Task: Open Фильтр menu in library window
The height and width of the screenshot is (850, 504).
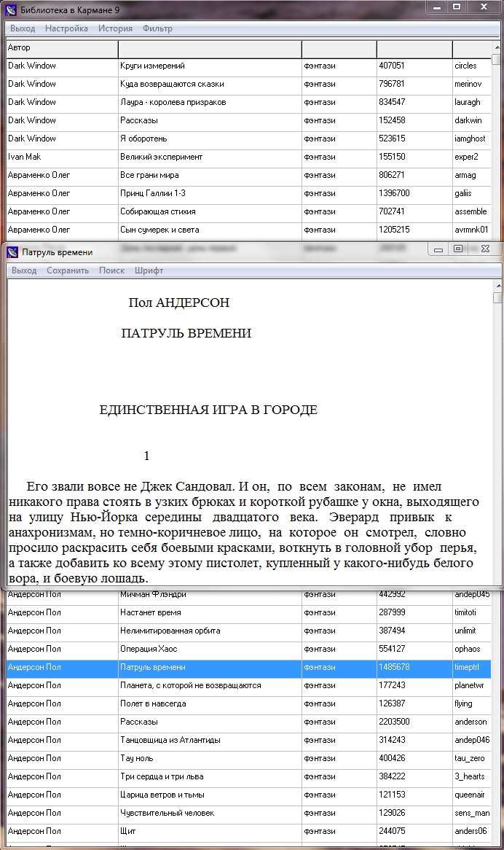Action: tap(157, 28)
